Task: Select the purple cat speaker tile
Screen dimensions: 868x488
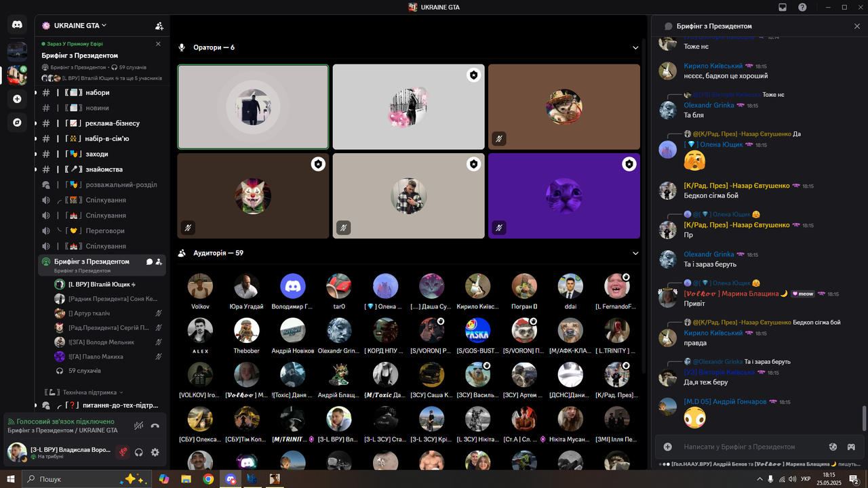Action: click(564, 196)
